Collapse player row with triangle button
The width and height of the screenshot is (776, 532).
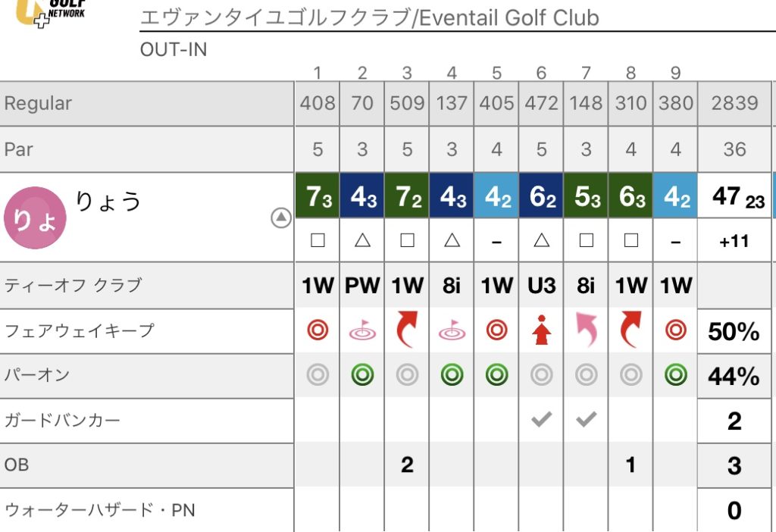281,217
